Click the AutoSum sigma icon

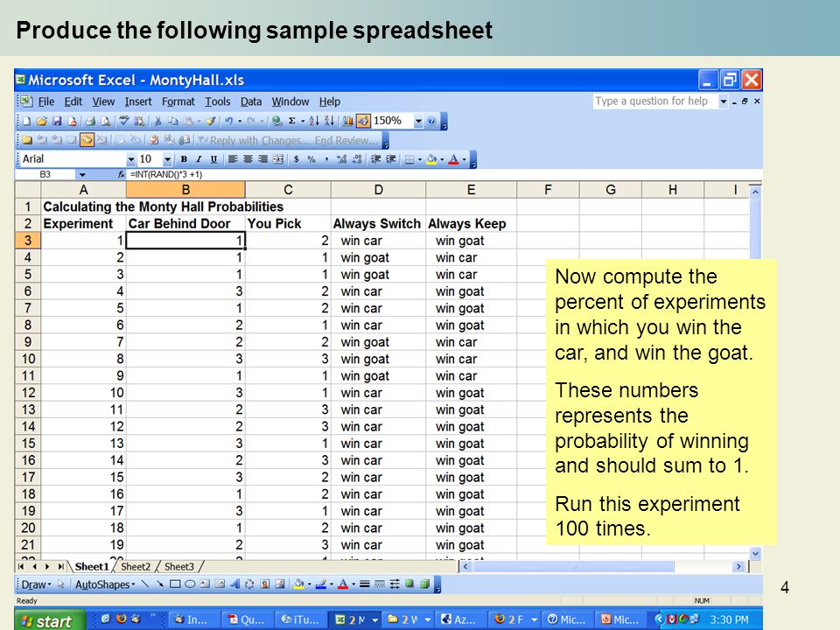click(x=292, y=121)
